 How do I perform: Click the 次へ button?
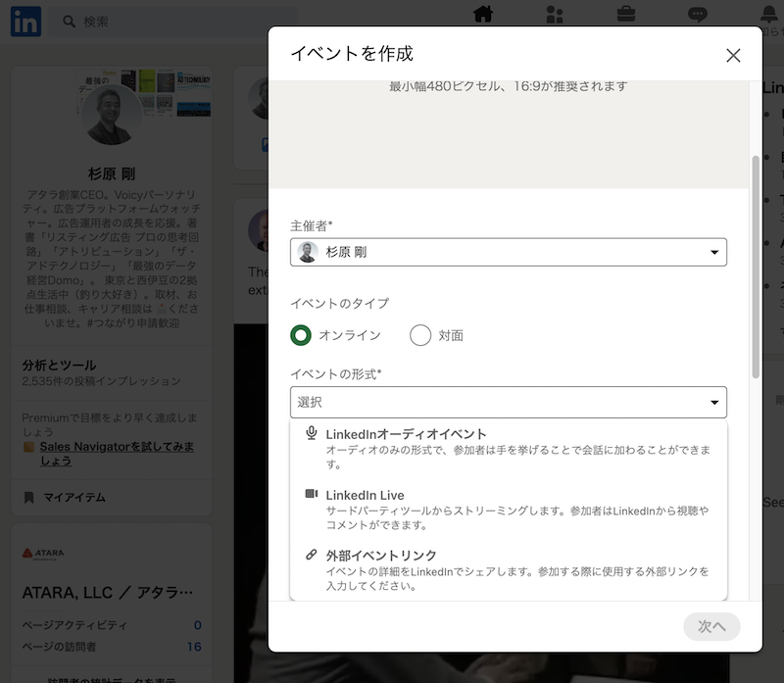click(711, 626)
